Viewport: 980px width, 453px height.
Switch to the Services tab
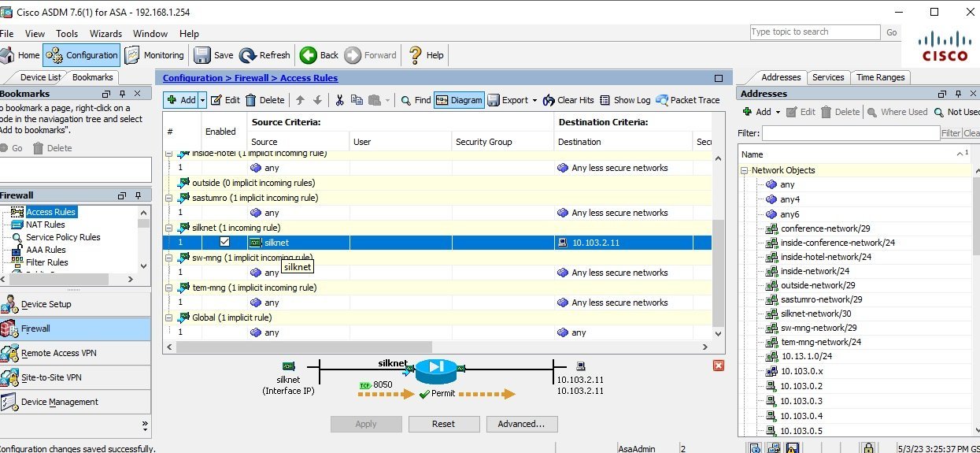[x=828, y=77]
